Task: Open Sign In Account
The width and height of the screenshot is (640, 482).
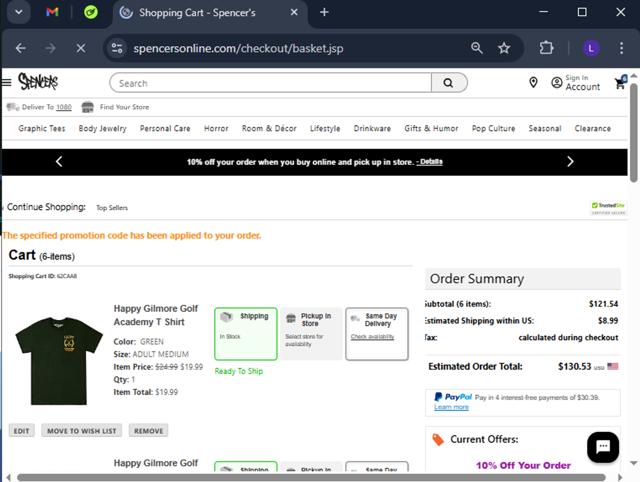Action: pos(576,83)
